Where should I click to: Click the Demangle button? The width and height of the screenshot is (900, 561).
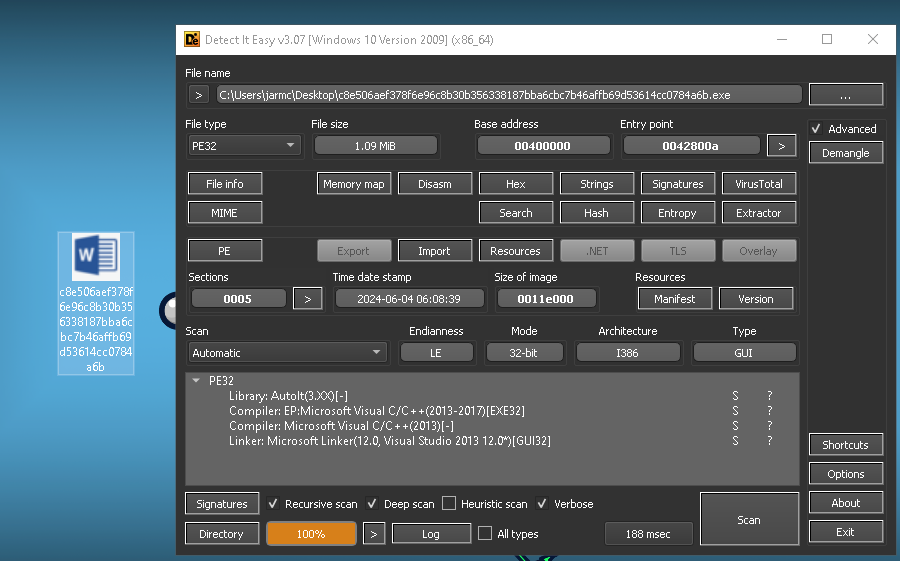click(845, 153)
